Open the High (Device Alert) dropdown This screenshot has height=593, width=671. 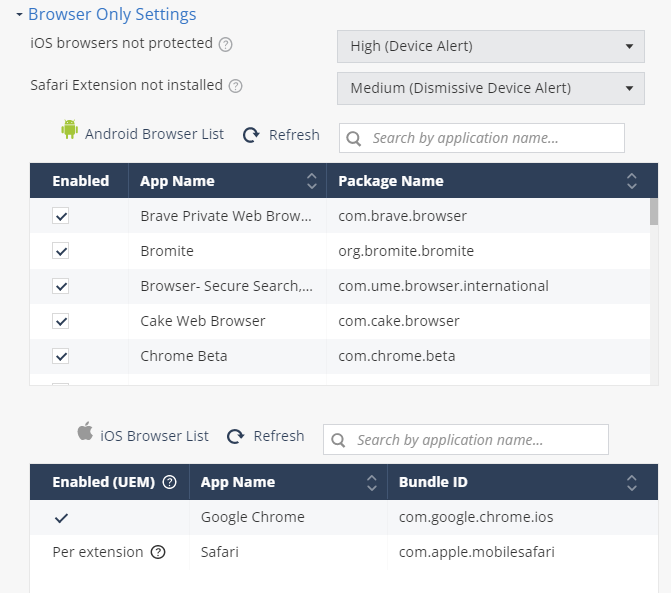[491, 46]
